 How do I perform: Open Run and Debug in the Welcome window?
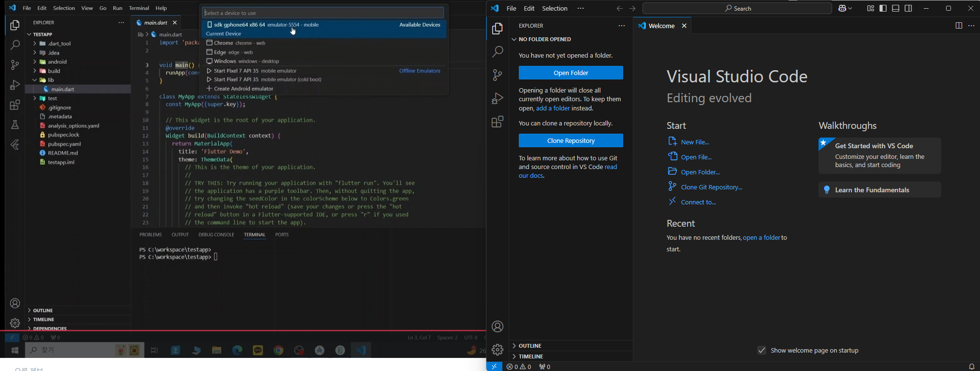click(x=498, y=98)
